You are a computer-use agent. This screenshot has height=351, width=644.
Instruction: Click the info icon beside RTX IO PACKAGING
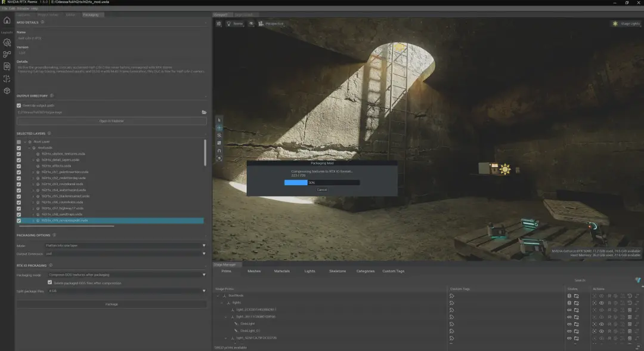pyautogui.click(x=51, y=266)
